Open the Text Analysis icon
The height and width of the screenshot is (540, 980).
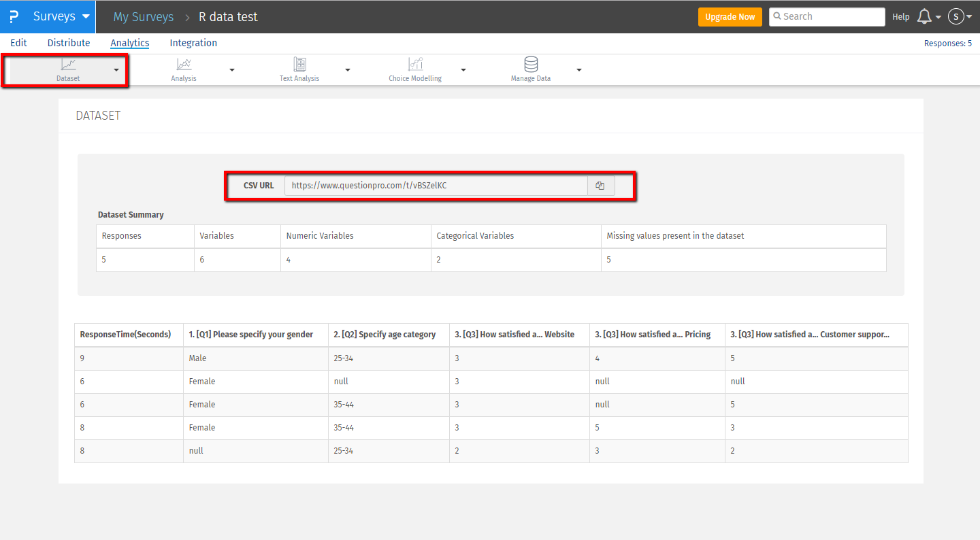pyautogui.click(x=299, y=65)
